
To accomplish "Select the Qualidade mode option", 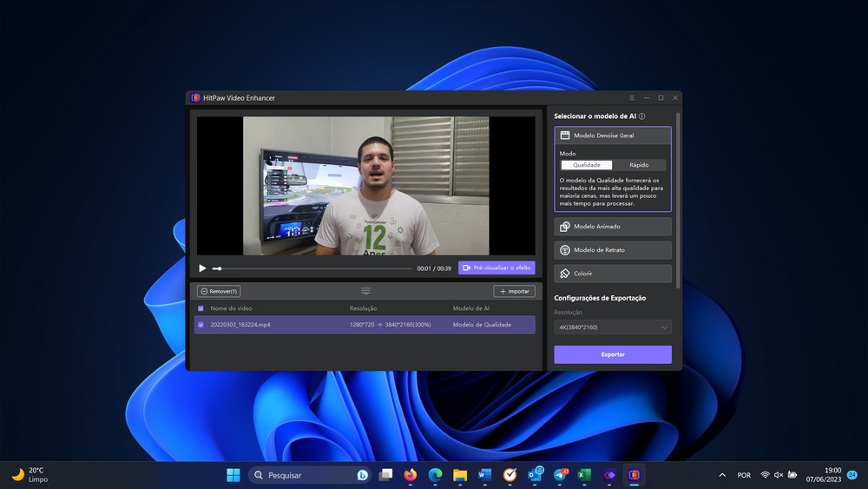I will [x=587, y=165].
